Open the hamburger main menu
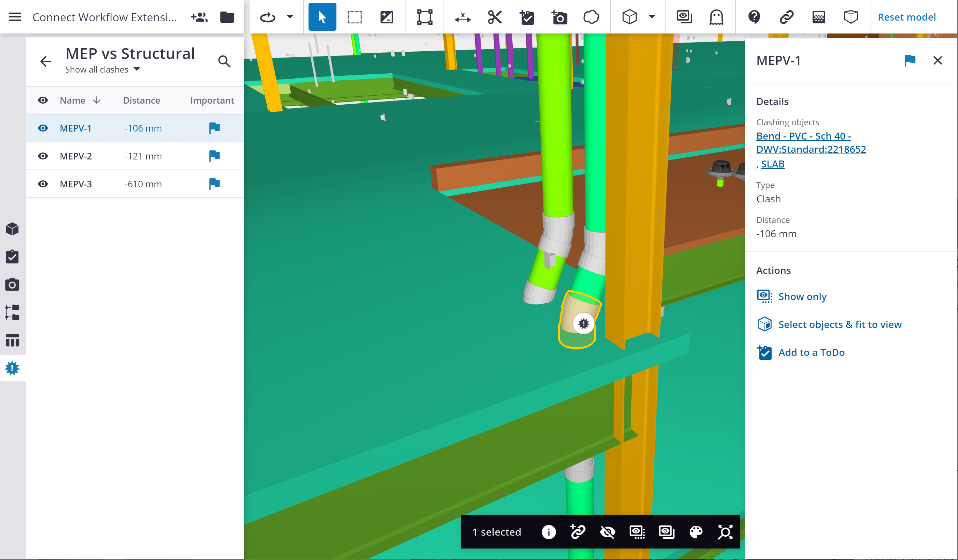 (x=15, y=17)
